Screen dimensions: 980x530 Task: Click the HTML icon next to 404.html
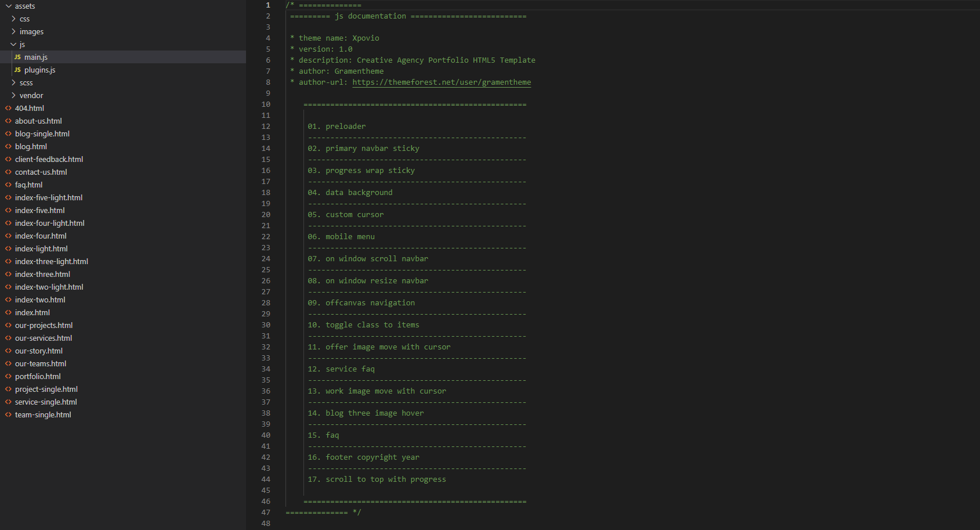[8, 108]
